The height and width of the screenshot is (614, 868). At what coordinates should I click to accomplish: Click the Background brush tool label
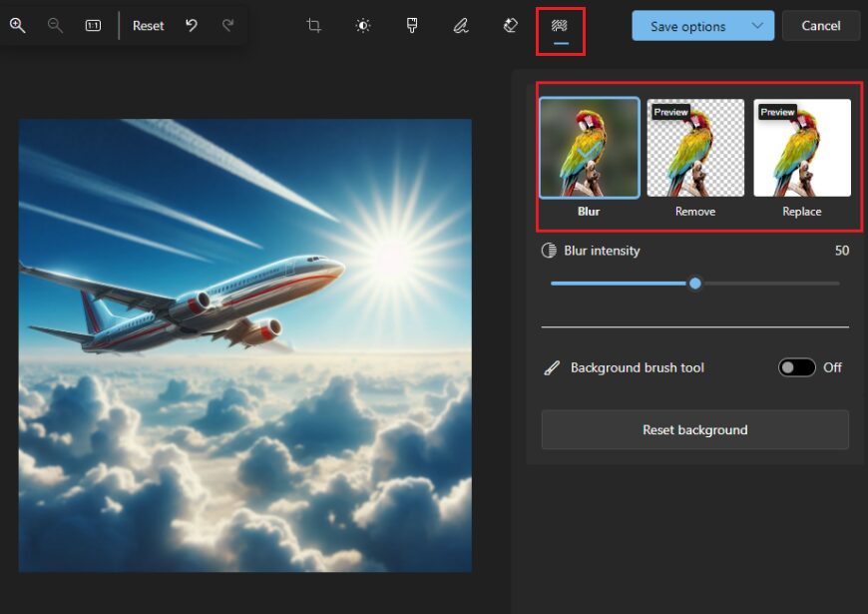click(x=638, y=367)
